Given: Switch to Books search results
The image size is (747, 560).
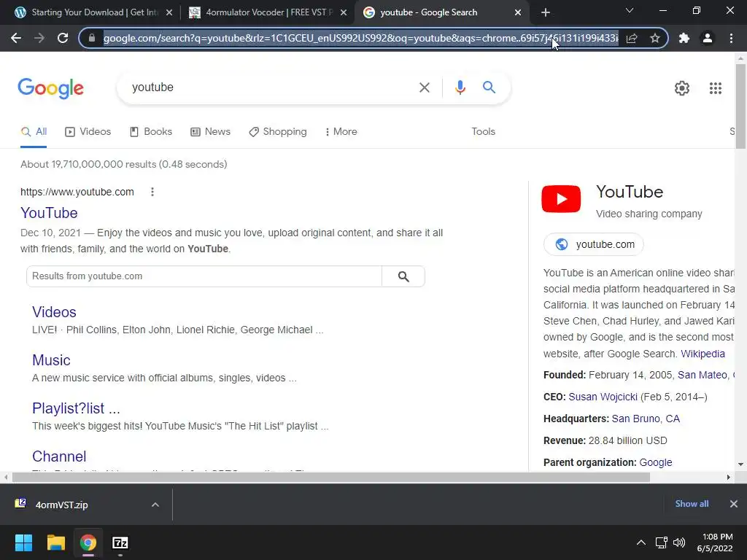Looking at the screenshot, I should [151, 132].
